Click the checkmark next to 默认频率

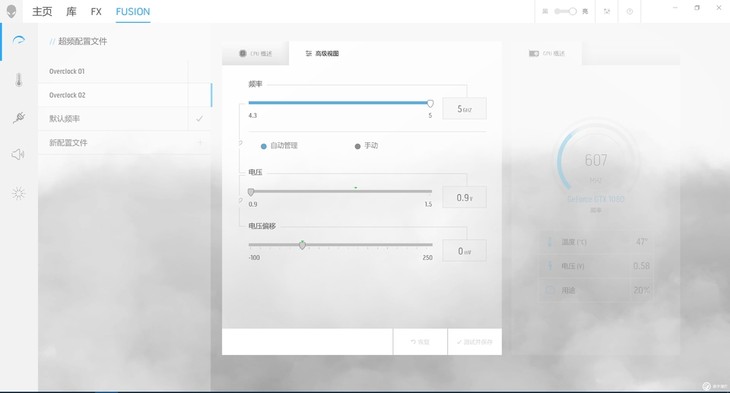199,119
